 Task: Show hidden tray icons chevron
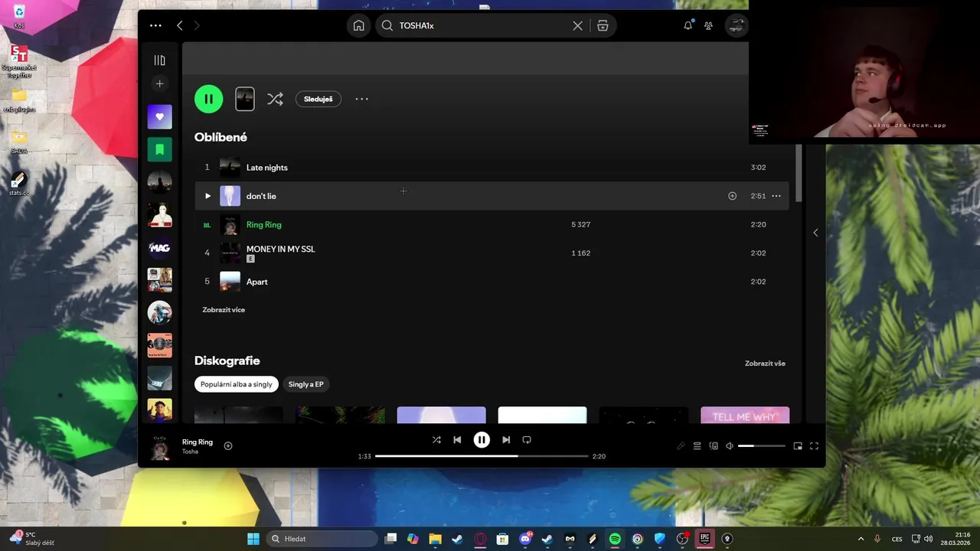[x=861, y=539]
